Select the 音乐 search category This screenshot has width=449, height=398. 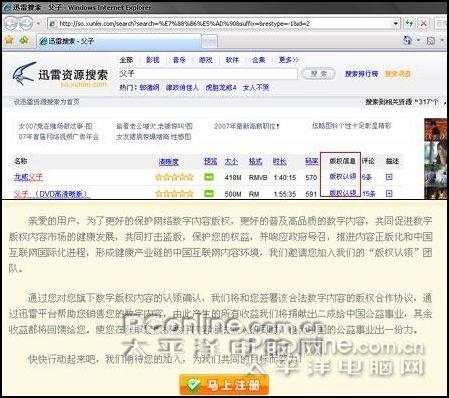[x=179, y=60]
